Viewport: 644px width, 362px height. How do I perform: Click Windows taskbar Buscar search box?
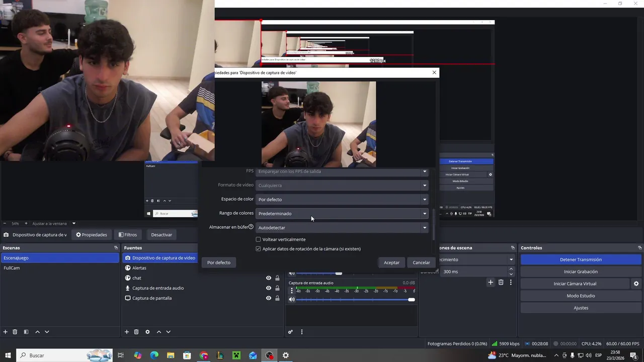(64, 355)
